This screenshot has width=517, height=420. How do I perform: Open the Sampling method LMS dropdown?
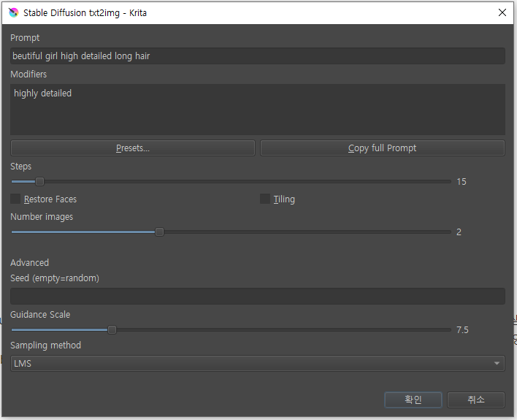258,363
